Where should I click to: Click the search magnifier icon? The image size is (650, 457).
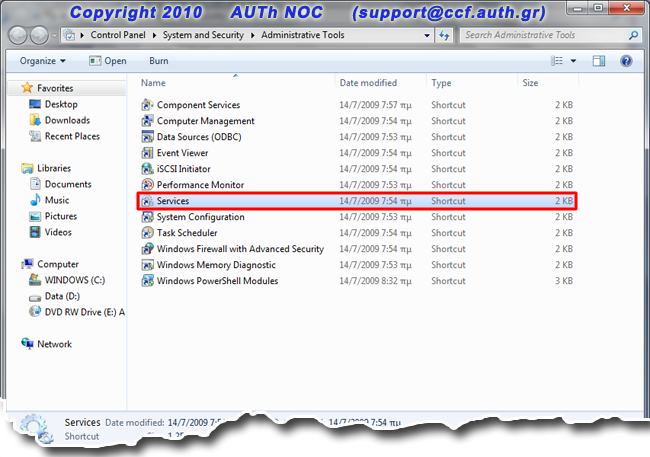633,35
